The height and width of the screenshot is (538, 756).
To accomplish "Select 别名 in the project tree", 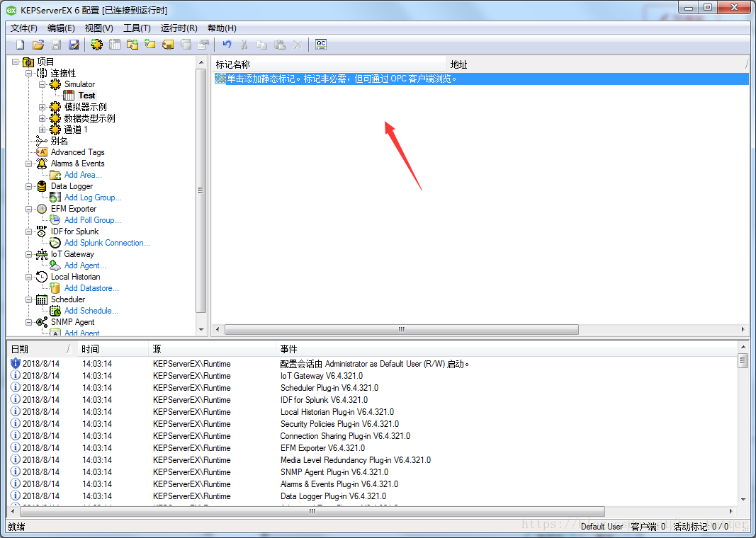I will (60, 141).
